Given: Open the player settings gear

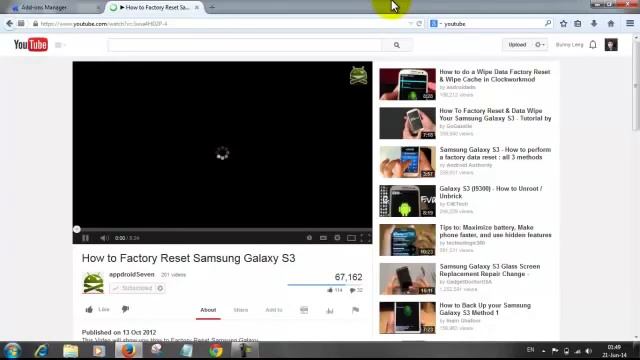Looking at the screenshot, I should tap(337, 238).
